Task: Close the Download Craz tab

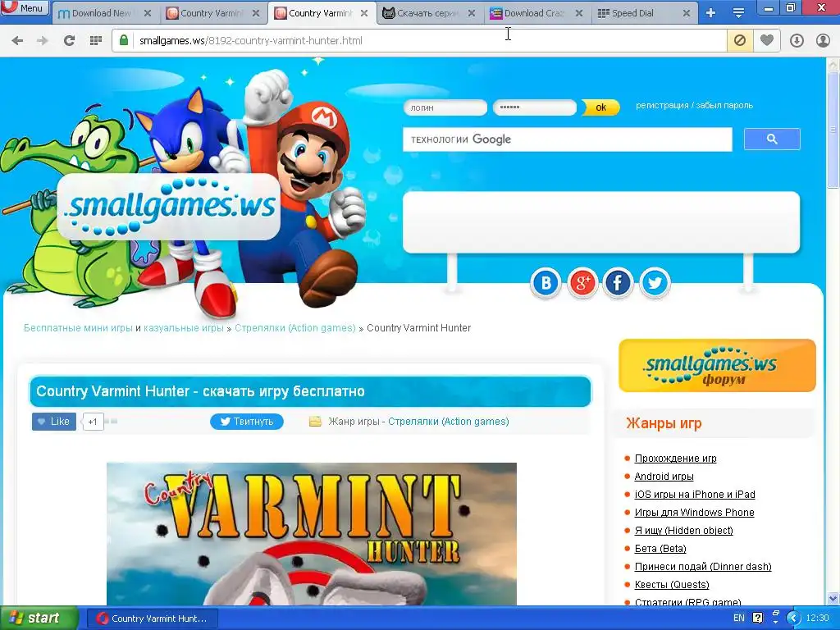Action: 578,13
